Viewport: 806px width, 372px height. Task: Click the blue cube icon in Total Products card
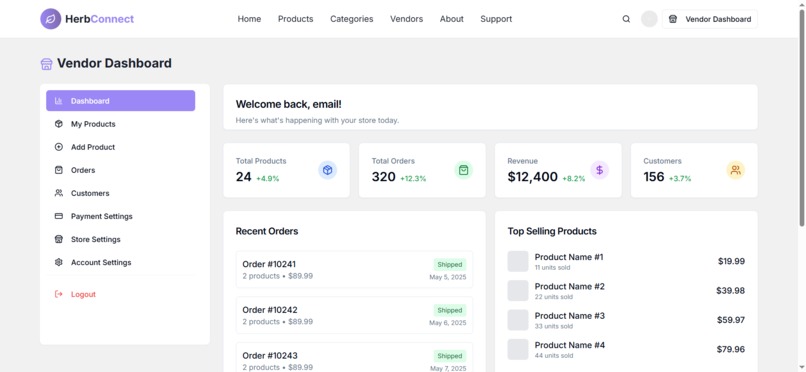click(327, 170)
